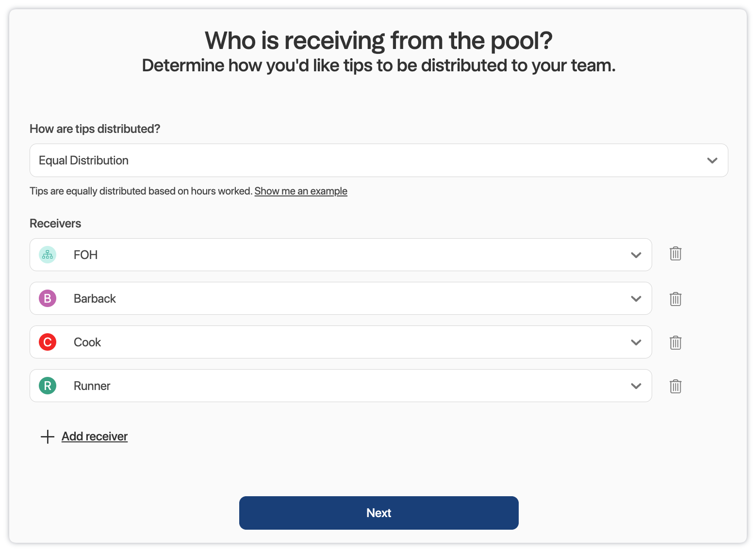The height and width of the screenshot is (552, 756).
Task: Expand the Cook receiver dropdown chevron
Action: [x=636, y=342]
